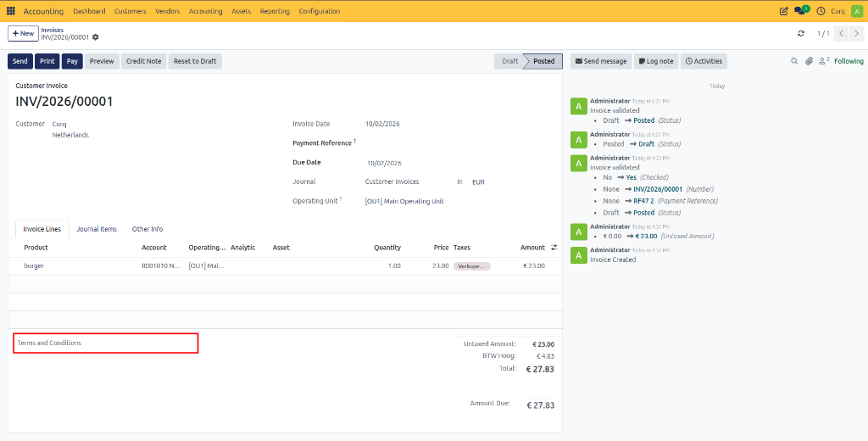Open the clock activities icon in top bar
This screenshot has height=441, width=868.
(821, 11)
